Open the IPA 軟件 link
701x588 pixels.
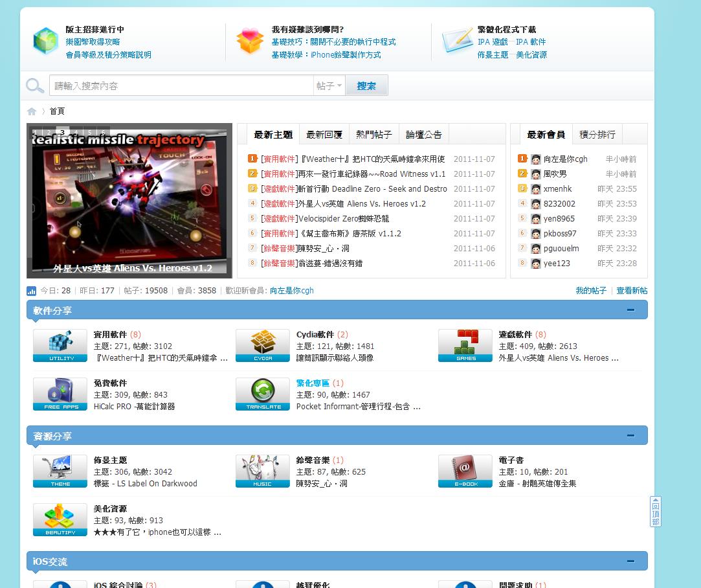click(531, 42)
